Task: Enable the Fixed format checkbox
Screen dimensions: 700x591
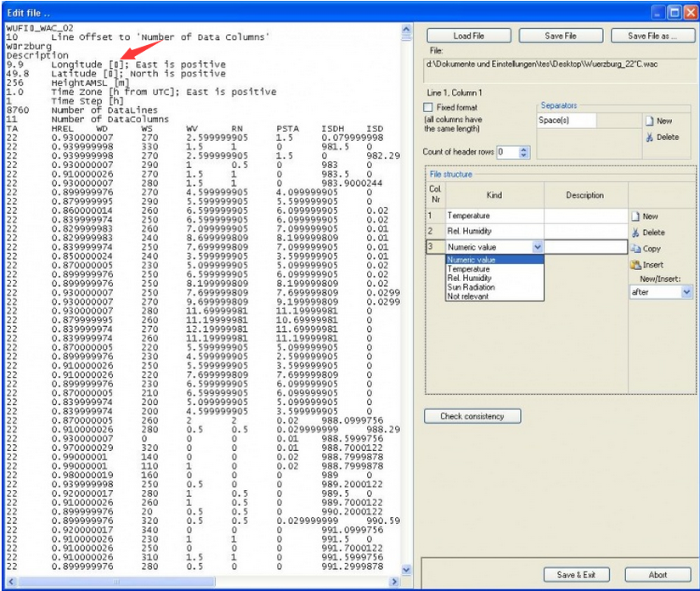Action: tap(429, 108)
